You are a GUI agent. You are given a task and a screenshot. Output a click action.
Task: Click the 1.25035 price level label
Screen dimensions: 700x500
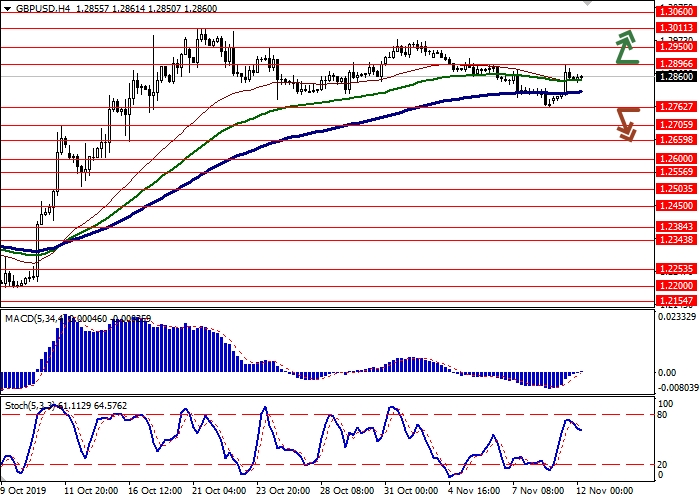pyautogui.click(x=676, y=188)
